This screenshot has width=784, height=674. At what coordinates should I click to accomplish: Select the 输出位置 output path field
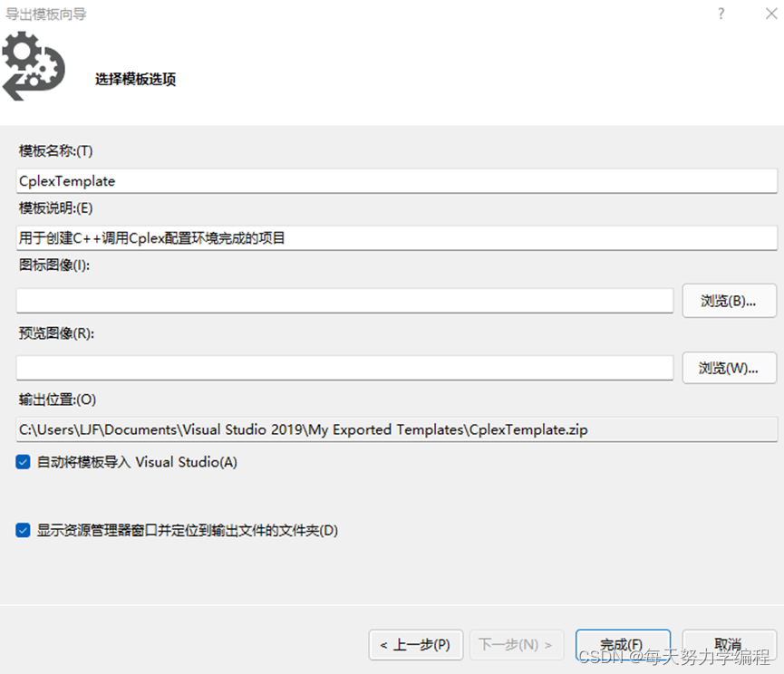click(396, 429)
